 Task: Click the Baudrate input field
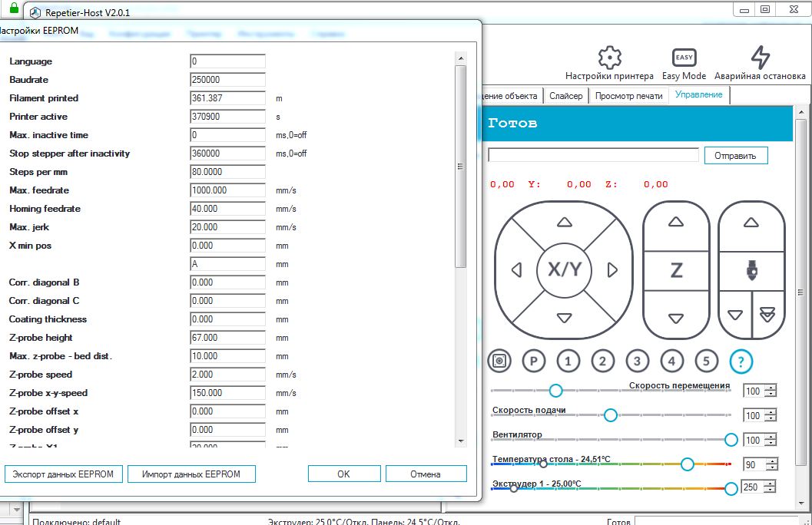tap(227, 80)
